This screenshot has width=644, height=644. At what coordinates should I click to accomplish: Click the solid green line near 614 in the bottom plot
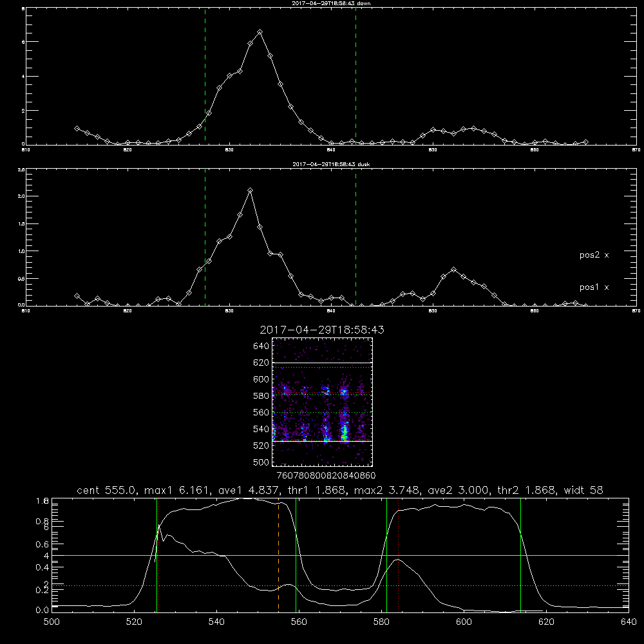(520, 554)
